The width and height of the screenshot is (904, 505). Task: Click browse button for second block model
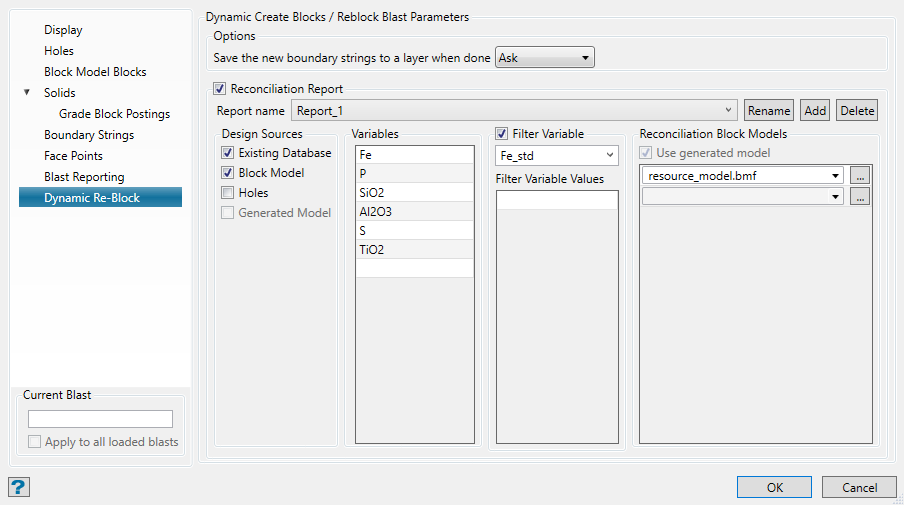[x=860, y=197]
